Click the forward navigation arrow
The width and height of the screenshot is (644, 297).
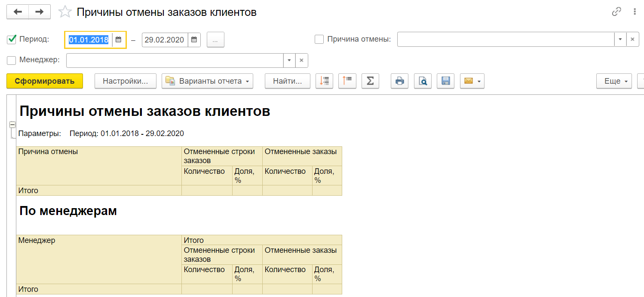[40, 12]
